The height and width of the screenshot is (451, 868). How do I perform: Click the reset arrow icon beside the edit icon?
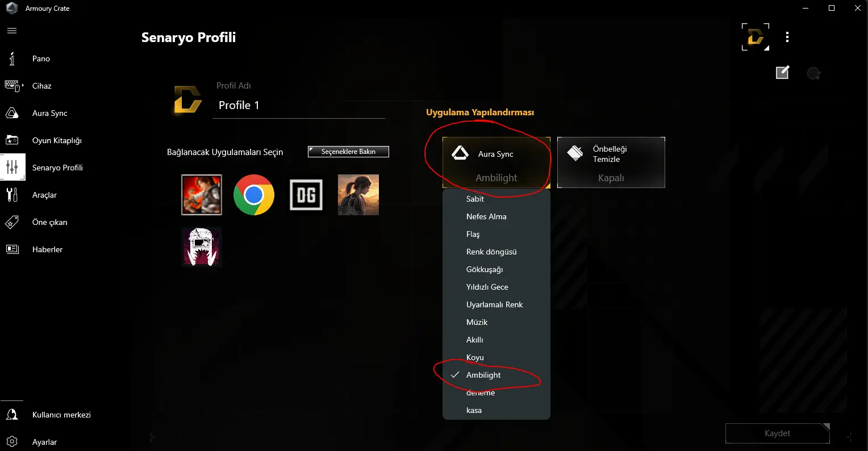point(814,73)
